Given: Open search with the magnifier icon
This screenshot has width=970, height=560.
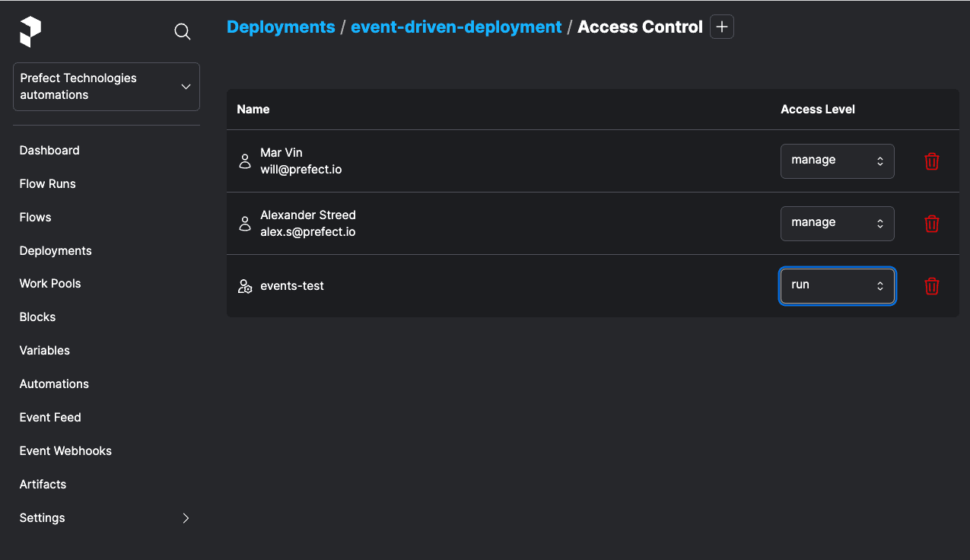Looking at the screenshot, I should 183,32.
